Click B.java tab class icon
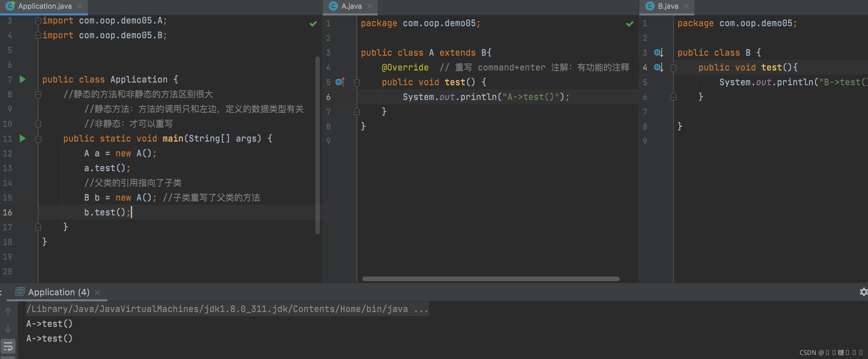The image size is (868, 359). click(x=650, y=6)
